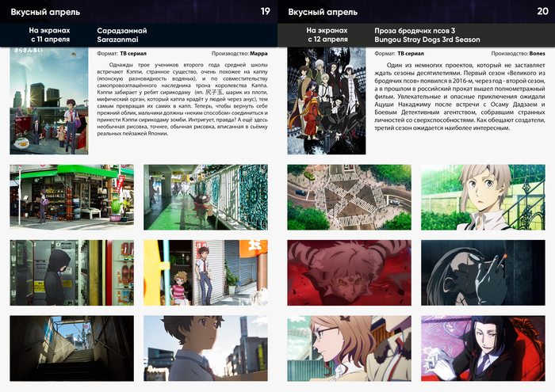Open the gloved hand with cigarette screenshot
The height and width of the screenshot is (392, 555).
point(483,272)
